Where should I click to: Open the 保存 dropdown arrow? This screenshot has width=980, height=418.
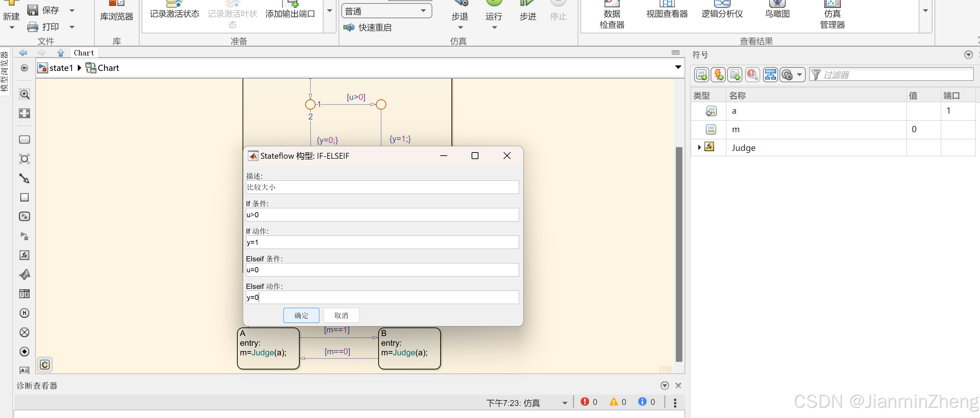(x=72, y=10)
